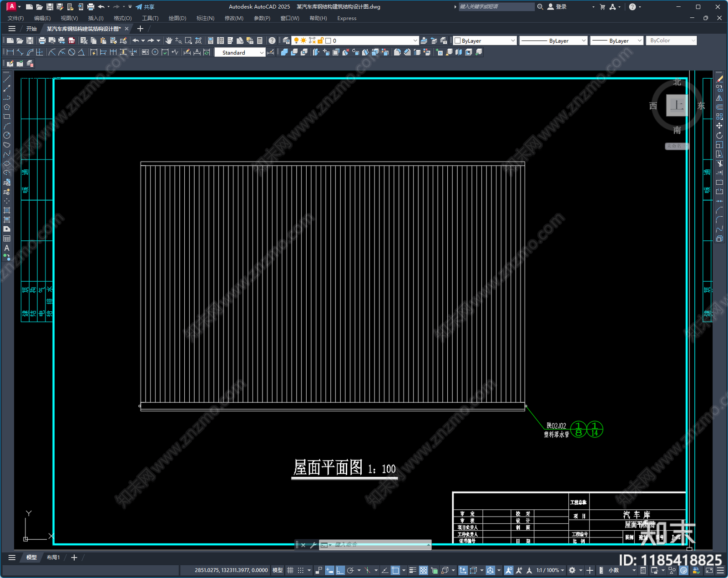Screen dimensions: 728x578
Task: Open the ByLayer color control
Action: (x=485, y=41)
